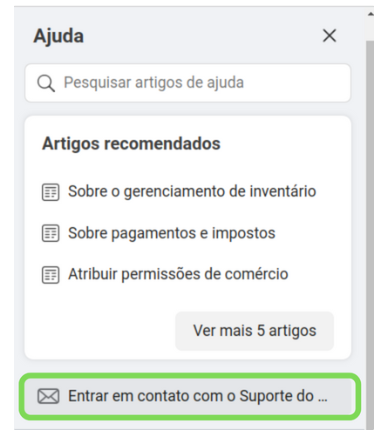The image size is (389, 436).
Task: Click the scrollbar up arrow
Action: tap(370, 14)
